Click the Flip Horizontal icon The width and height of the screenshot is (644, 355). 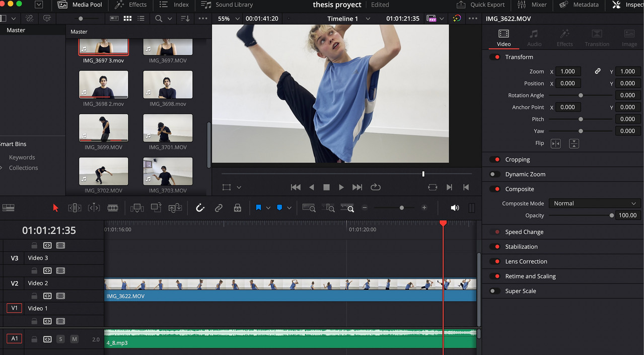555,143
